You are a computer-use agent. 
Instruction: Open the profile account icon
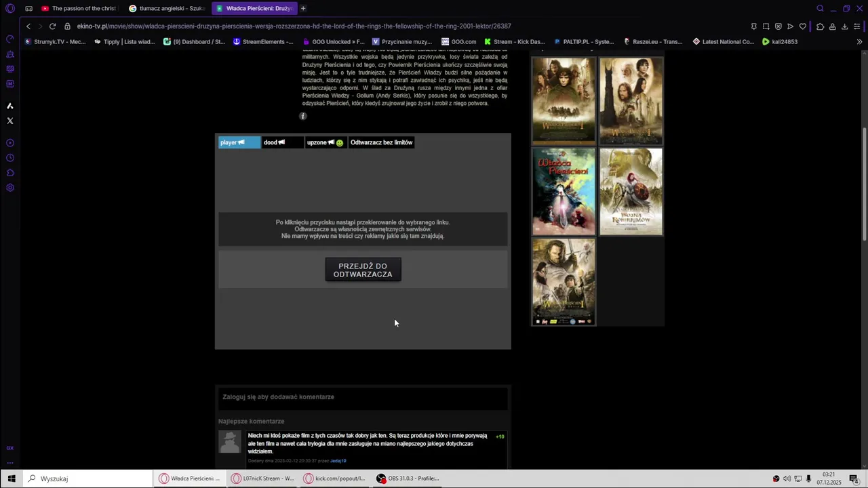pyautogui.click(x=832, y=26)
